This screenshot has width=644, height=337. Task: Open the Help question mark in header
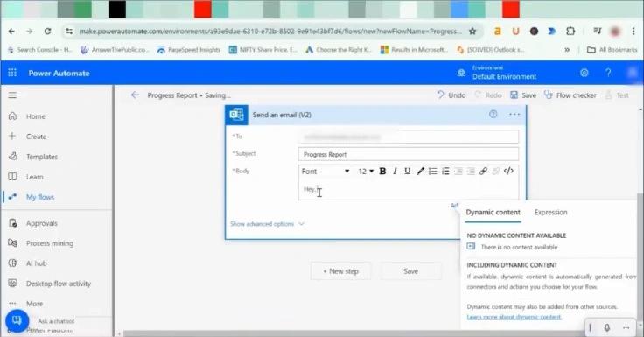point(608,73)
